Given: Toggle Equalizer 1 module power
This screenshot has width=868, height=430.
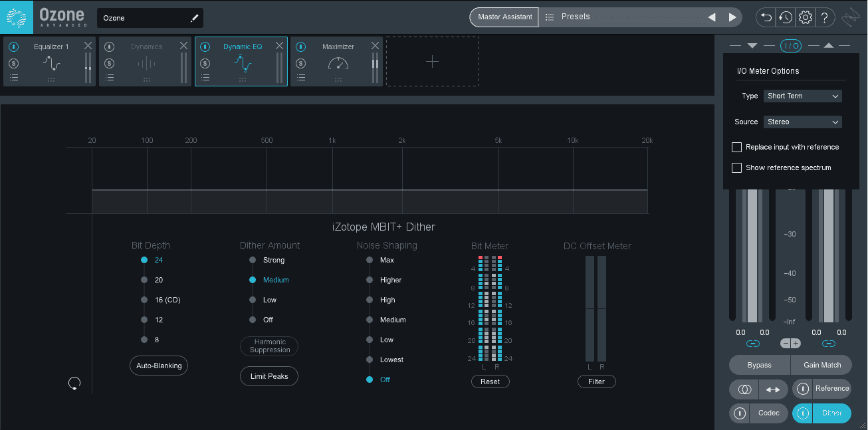Looking at the screenshot, I should click(13, 47).
